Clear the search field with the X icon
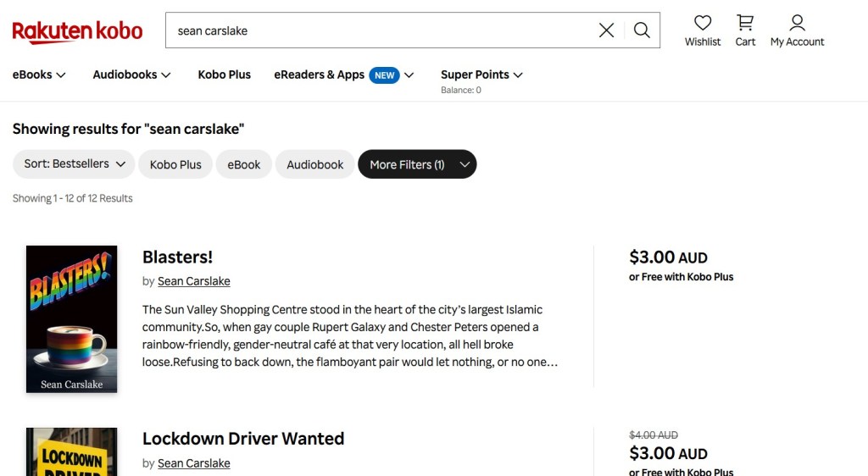Image resolution: width=868 pixels, height=476 pixels. click(606, 30)
